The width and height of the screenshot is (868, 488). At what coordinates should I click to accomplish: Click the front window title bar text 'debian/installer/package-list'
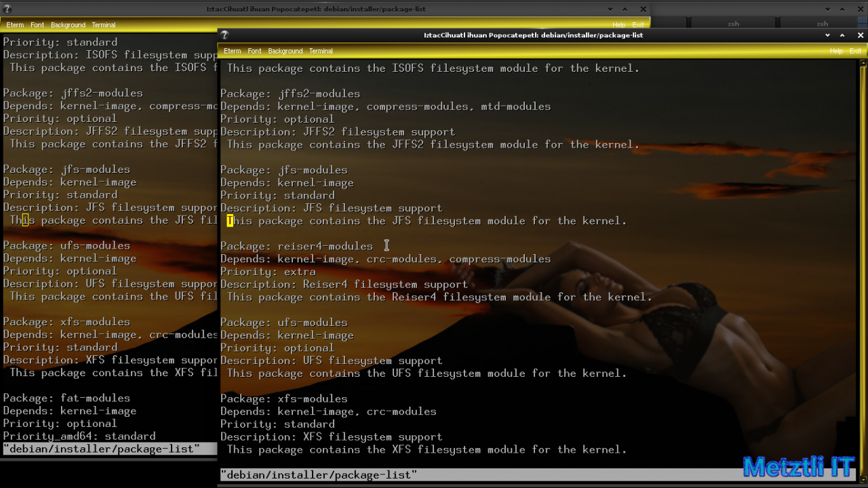591,35
